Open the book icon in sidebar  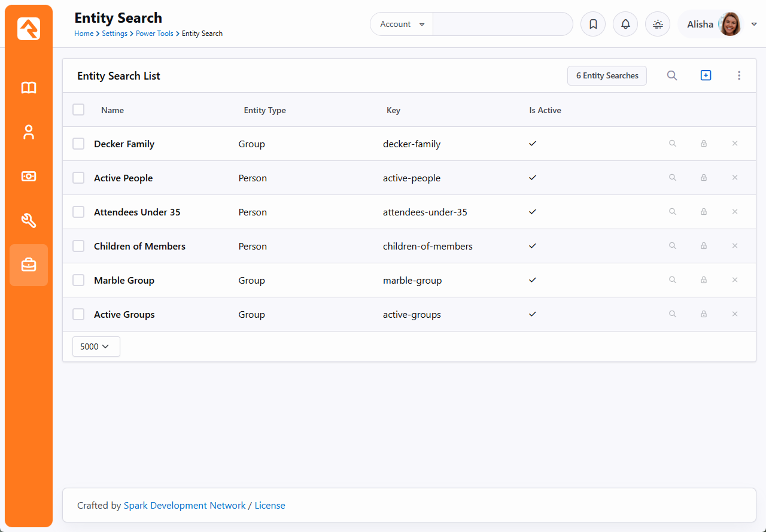pos(29,88)
